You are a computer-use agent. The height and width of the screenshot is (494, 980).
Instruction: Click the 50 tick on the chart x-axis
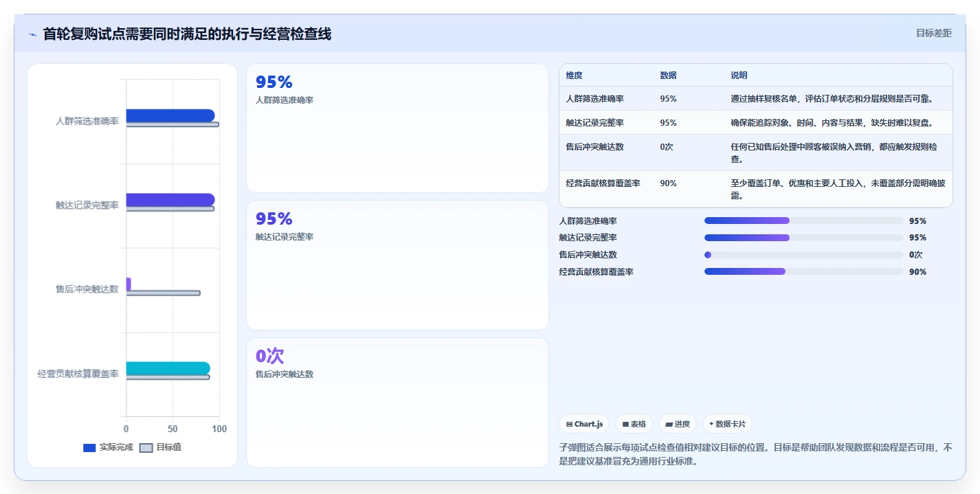click(x=172, y=429)
